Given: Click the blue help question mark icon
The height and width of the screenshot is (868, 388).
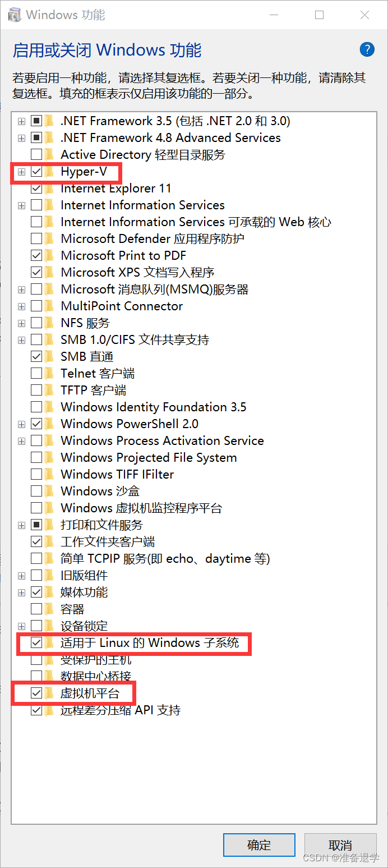Looking at the screenshot, I should click(x=367, y=49).
